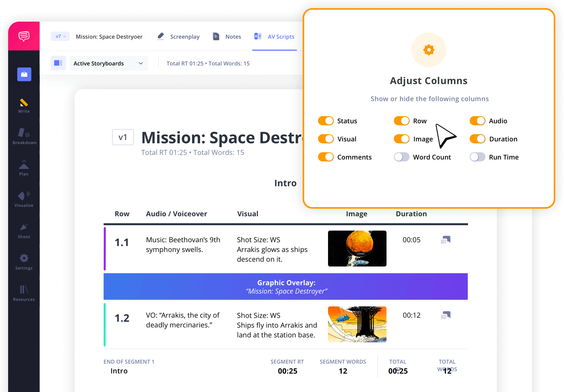The width and height of the screenshot is (564, 392).
Task: Click the project briefcase icon in the sidebar
Action: tap(24, 74)
